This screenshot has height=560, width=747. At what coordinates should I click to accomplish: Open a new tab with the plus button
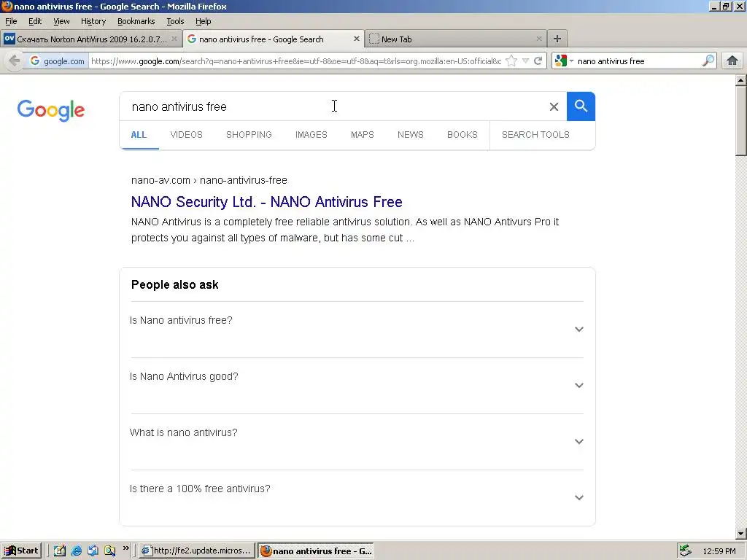[557, 39]
